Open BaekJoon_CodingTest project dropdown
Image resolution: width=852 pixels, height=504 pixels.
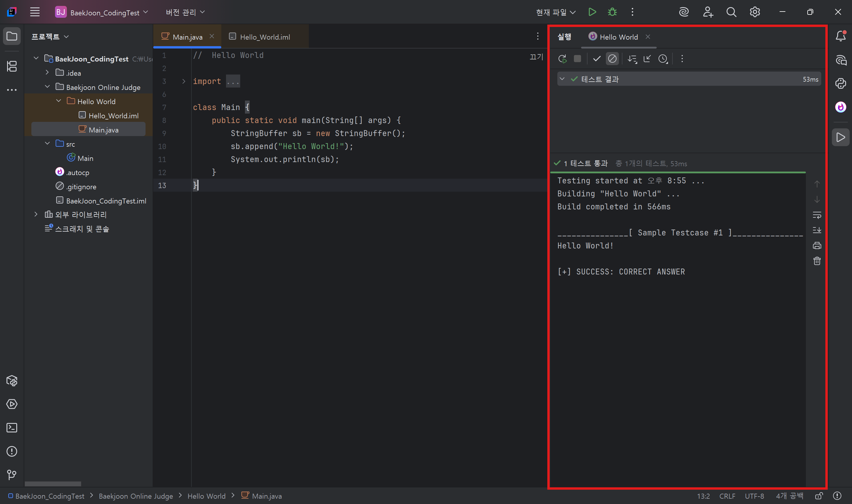click(x=102, y=12)
